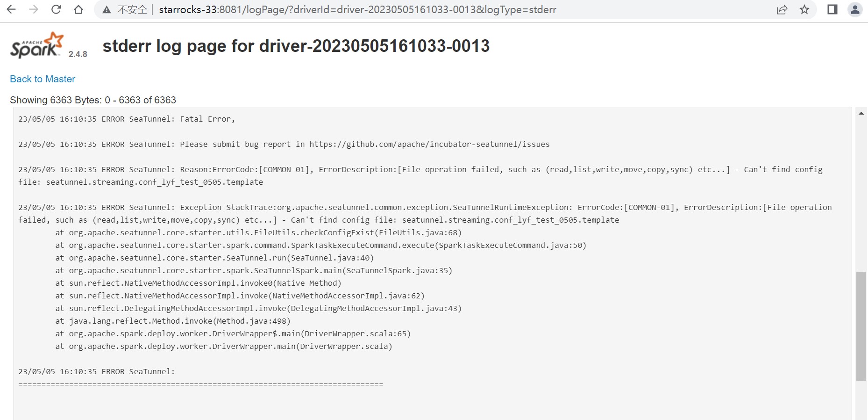Click Method.invoke java:498 stack frame
Screen dimensions: 868x420
[173, 321]
